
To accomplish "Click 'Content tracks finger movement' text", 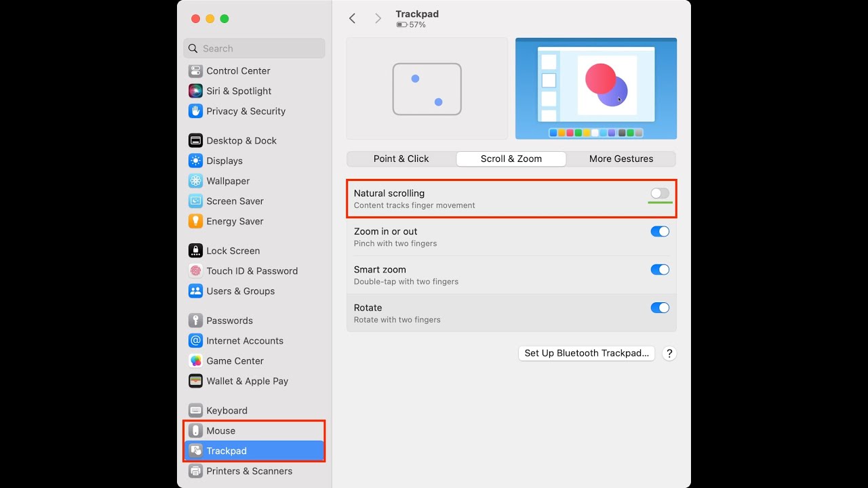I will point(414,205).
